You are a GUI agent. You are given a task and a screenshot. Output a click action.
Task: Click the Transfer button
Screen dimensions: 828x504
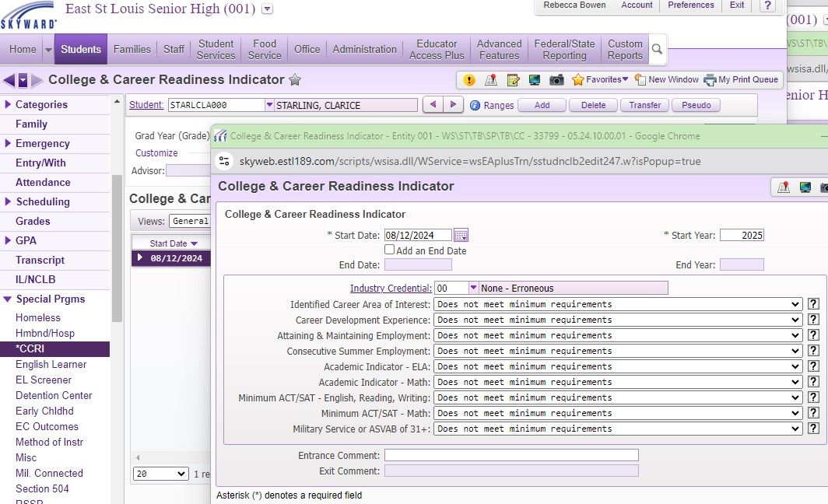644,105
